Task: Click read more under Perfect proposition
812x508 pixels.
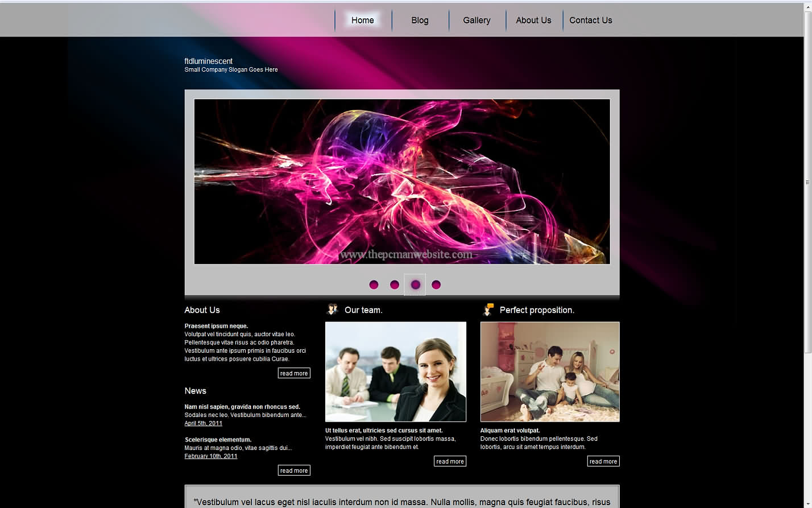Action: click(603, 461)
